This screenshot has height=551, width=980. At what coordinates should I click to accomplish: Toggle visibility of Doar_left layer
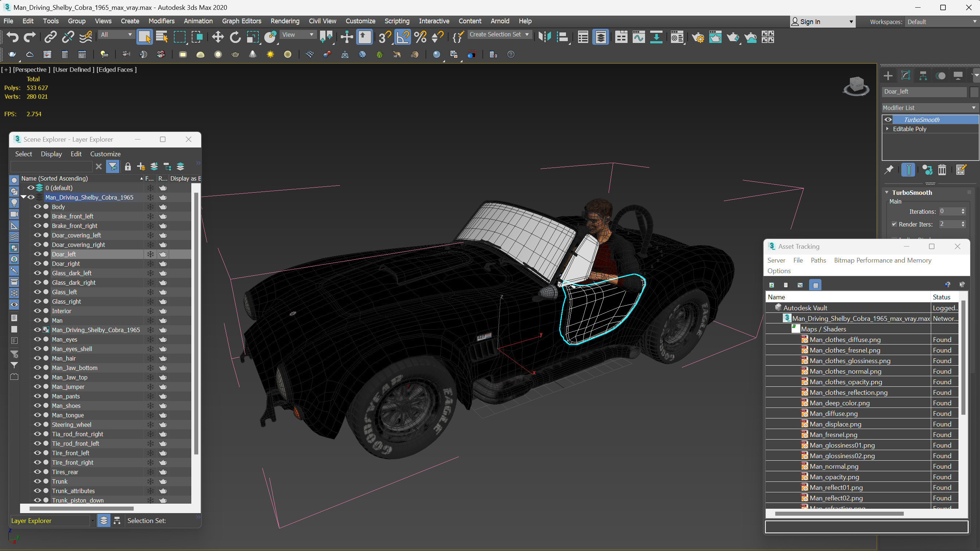click(38, 253)
